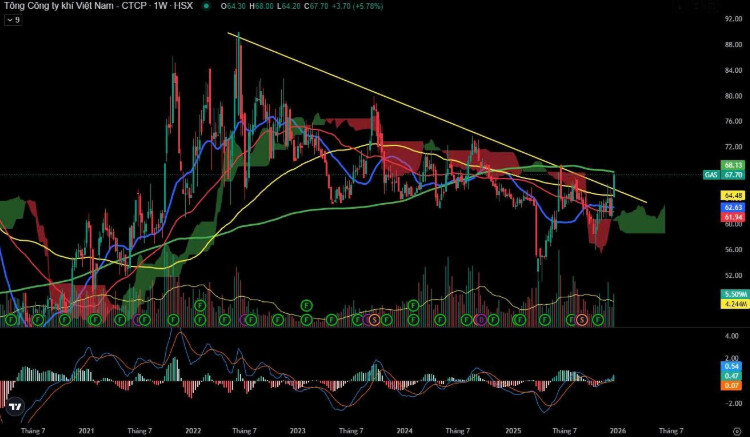Click the 67.70 last price label

[732, 175]
